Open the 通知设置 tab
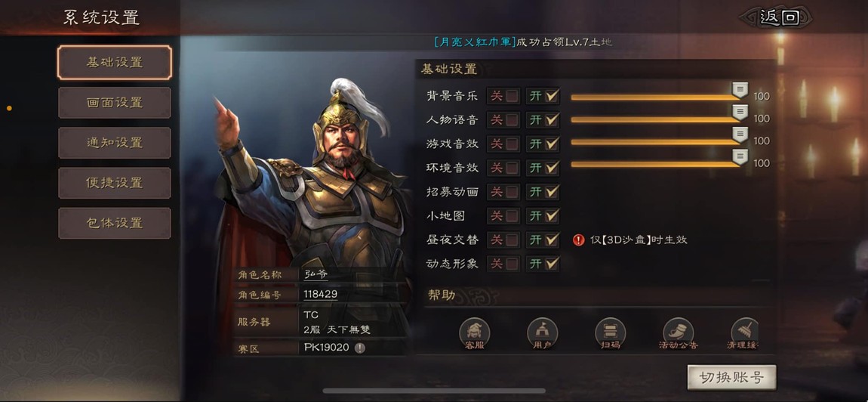This screenshot has width=868, height=402. pos(115,143)
